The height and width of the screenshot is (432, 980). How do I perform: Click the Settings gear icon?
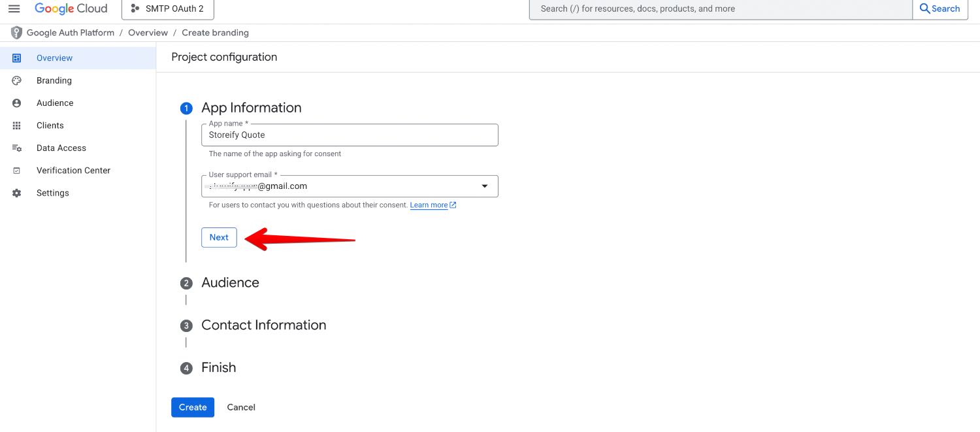(17, 193)
